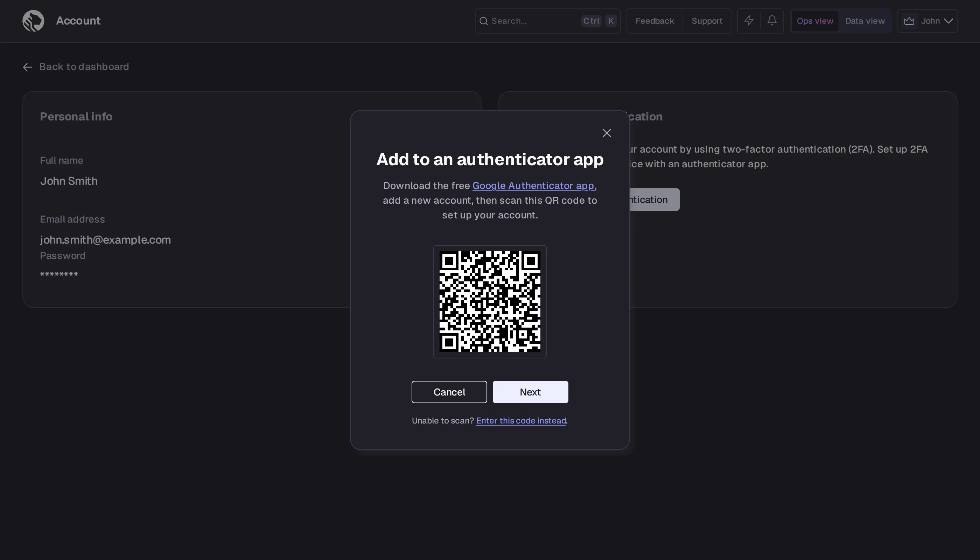Click the Add to an authenticator app heading

pyautogui.click(x=490, y=159)
